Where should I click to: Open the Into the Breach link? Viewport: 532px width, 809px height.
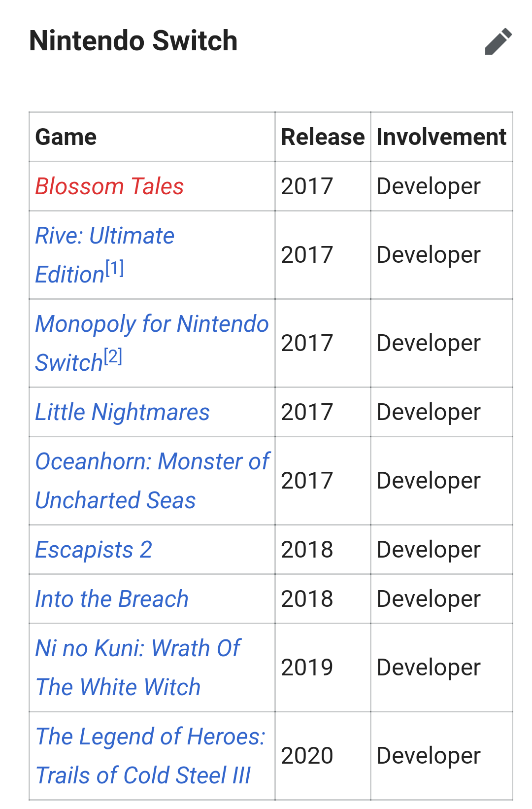[112, 599]
